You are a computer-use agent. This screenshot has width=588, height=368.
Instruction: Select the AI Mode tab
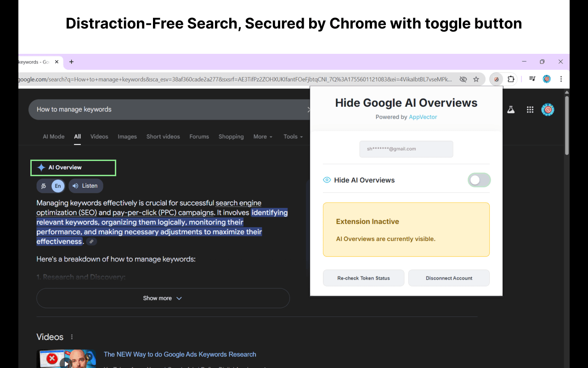[x=53, y=137]
